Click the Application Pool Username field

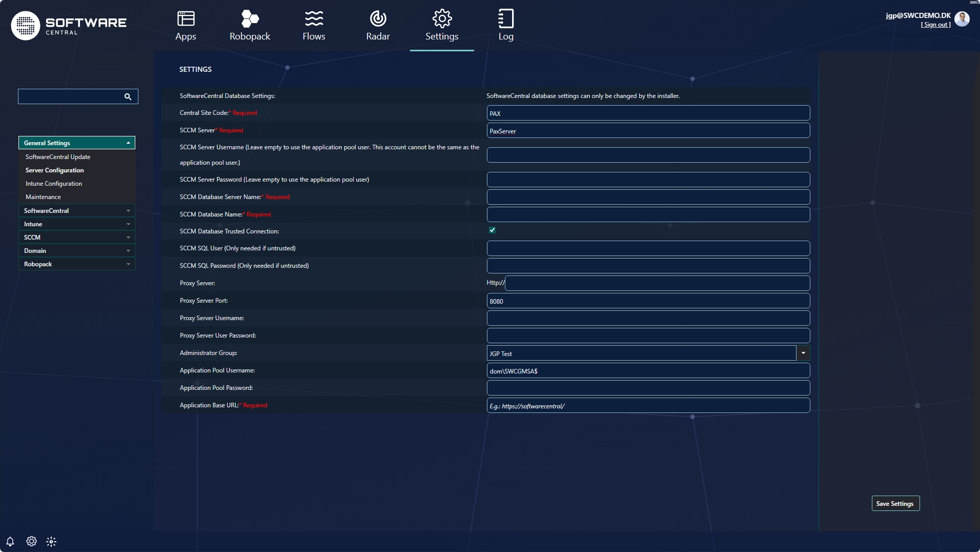point(648,370)
